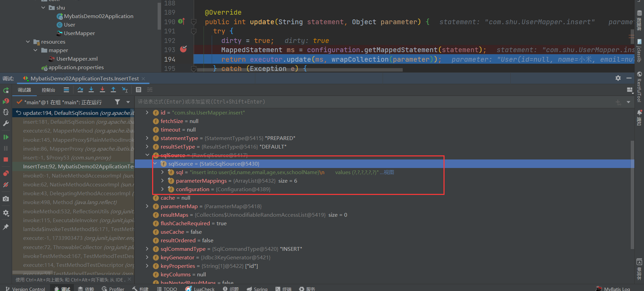This screenshot has height=291, width=644.
Task: Collapse the resources folder
Action: coord(28,42)
